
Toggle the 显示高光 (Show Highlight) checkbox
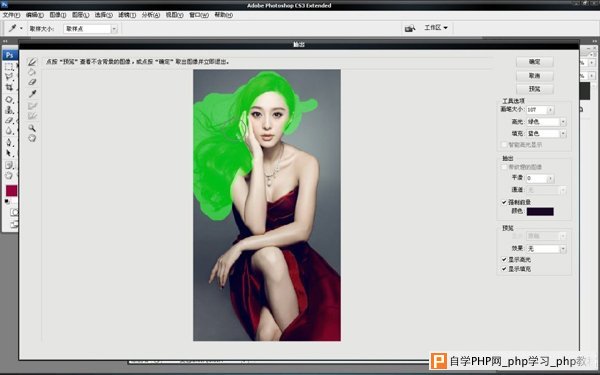[x=504, y=259]
